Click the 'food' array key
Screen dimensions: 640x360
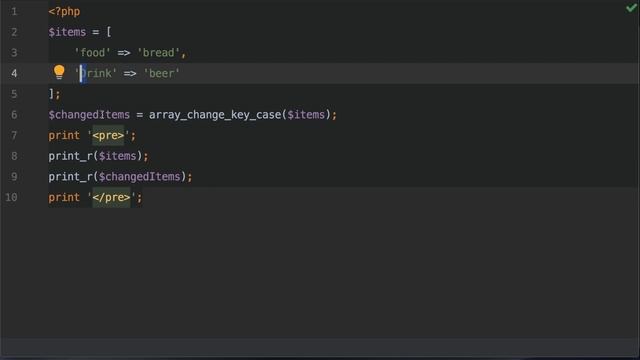pos(92,53)
